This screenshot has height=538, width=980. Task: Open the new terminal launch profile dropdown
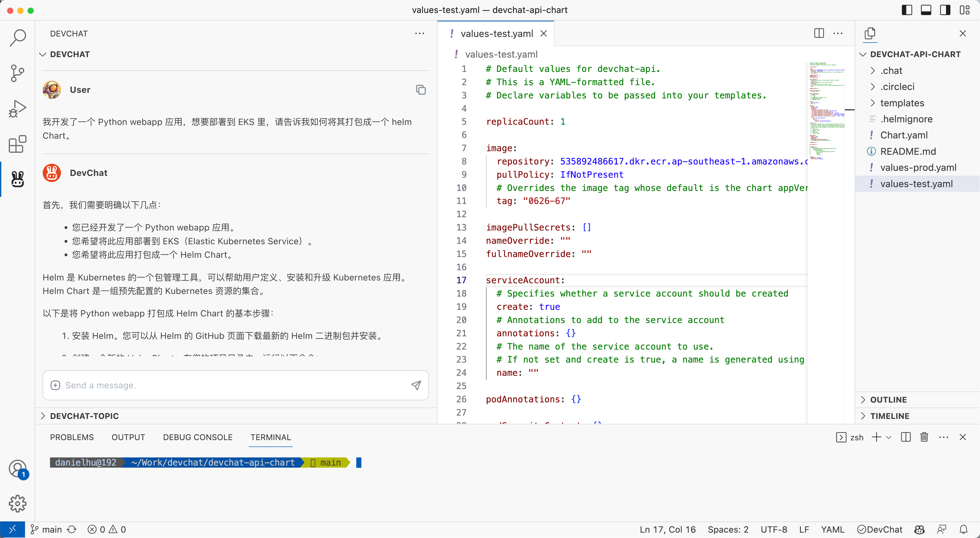point(889,437)
